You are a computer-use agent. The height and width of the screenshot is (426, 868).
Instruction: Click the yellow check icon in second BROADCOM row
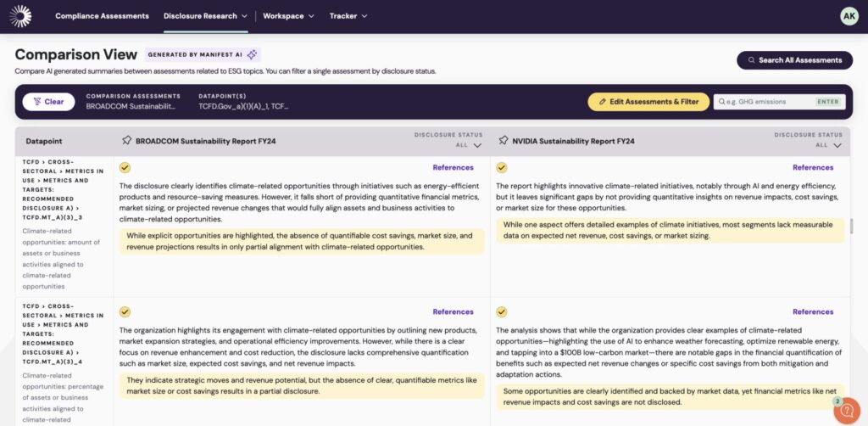click(125, 312)
